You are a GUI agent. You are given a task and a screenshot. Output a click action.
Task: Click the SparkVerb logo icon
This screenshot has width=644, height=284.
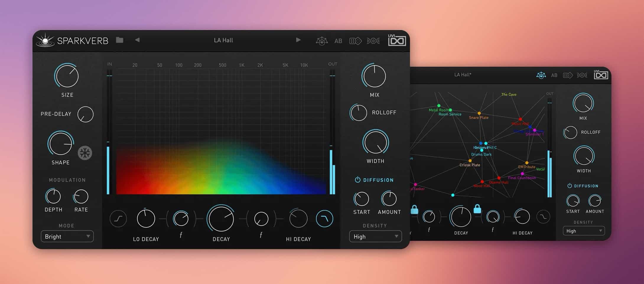tap(45, 40)
